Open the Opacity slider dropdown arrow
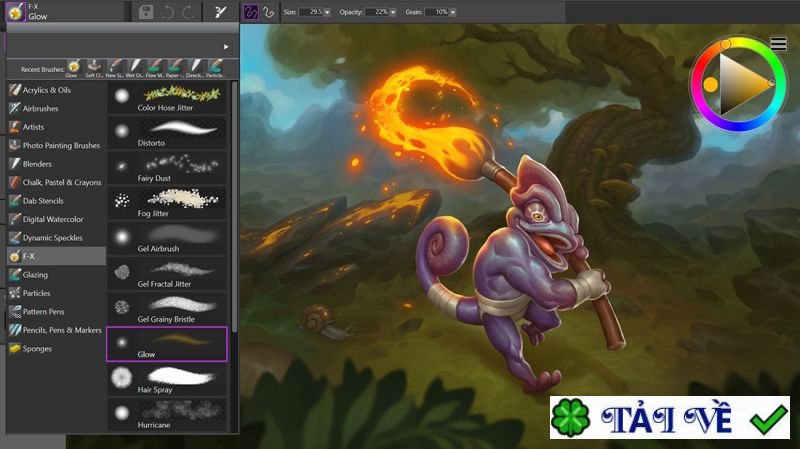Viewport: 800px width, 449px height. 393,12
